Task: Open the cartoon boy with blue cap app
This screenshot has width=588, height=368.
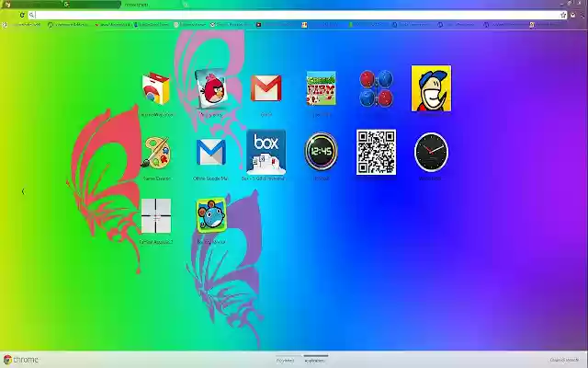Action: point(431,88)
